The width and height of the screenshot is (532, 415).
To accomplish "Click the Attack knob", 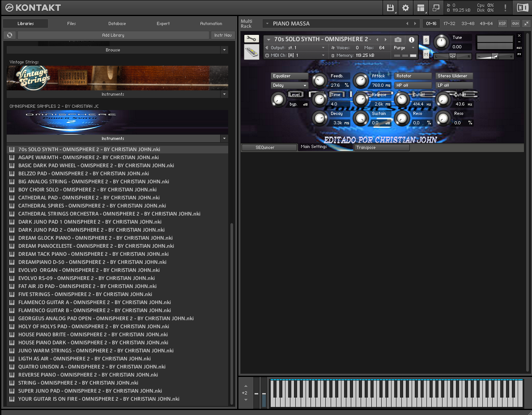I will point(361,80).
